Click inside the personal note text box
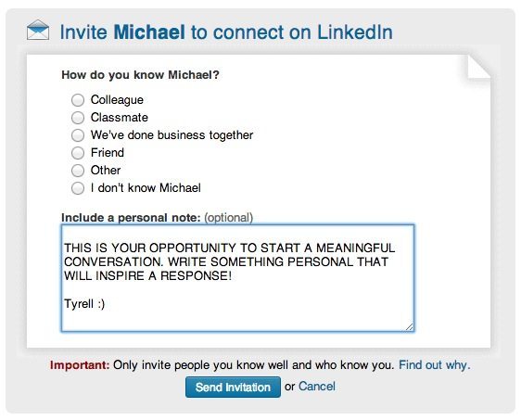This screenshot has width=521, height=420. click(x=237, y=278)
